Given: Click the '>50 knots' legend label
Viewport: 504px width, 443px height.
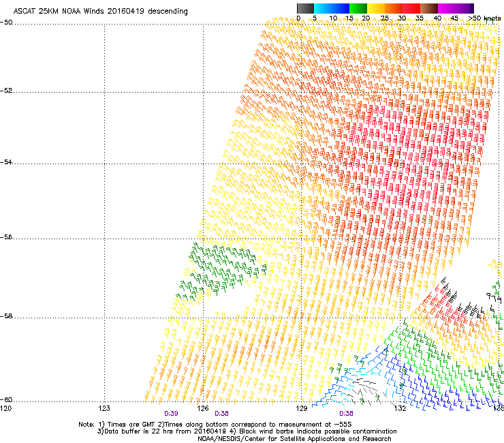Looking at the screenshot, I should (x=484, y=18).
